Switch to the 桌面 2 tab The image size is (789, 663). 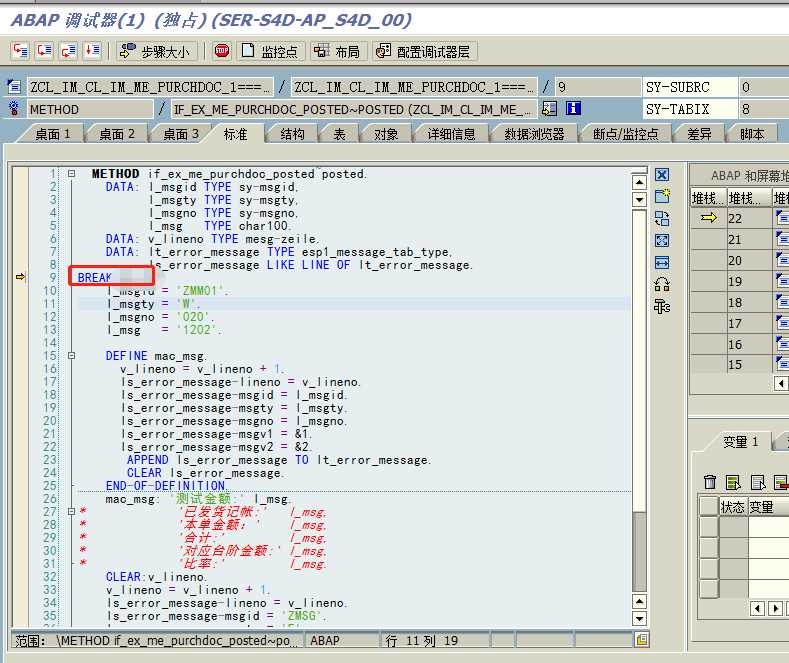point(117,134)
